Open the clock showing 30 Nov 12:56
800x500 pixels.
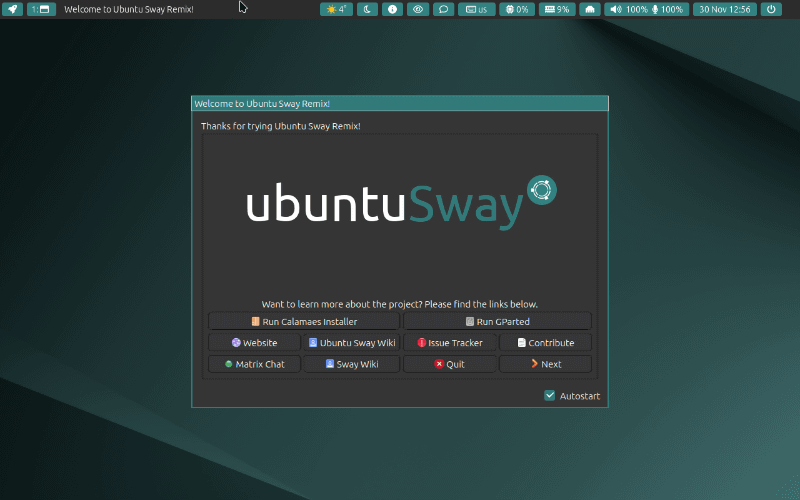click(x=724, y=9)
